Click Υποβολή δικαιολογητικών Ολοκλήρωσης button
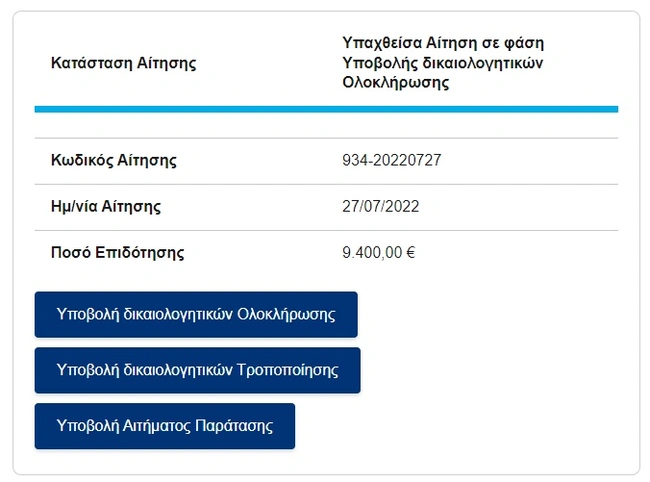This screenshot has height=482, width=650. 196,314
